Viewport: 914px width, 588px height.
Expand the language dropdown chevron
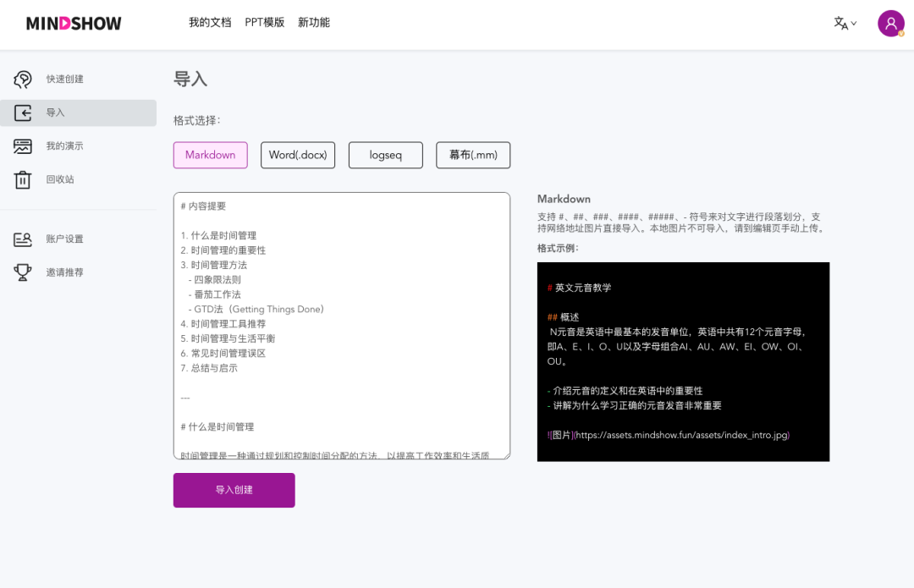tap(854, 24)
